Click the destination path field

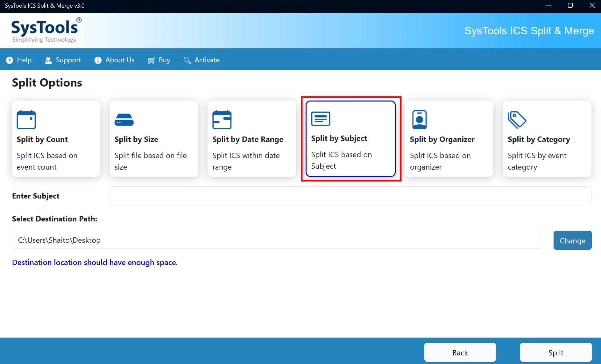tap(277, 240)
